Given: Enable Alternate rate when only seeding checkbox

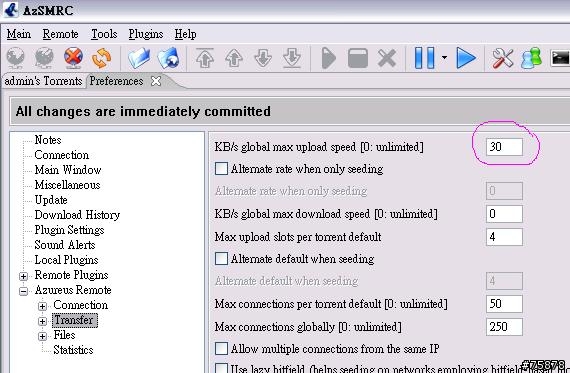Looking at the screenshot, I should tap(221, 169).
